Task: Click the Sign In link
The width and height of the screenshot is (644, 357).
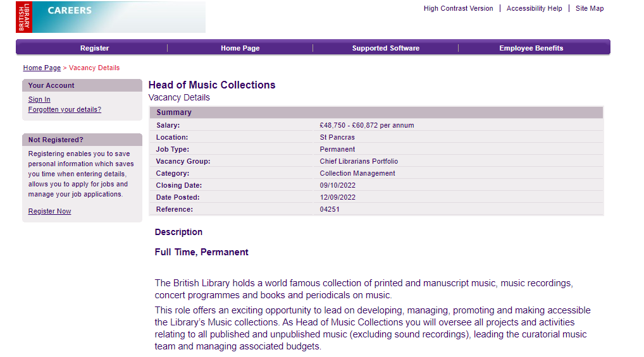Action: 39,99
